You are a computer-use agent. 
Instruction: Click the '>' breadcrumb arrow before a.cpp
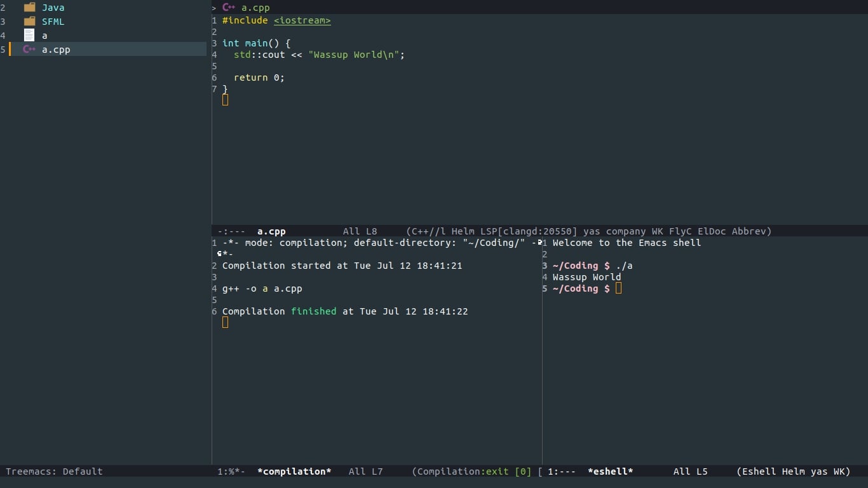tap(214, 8)
